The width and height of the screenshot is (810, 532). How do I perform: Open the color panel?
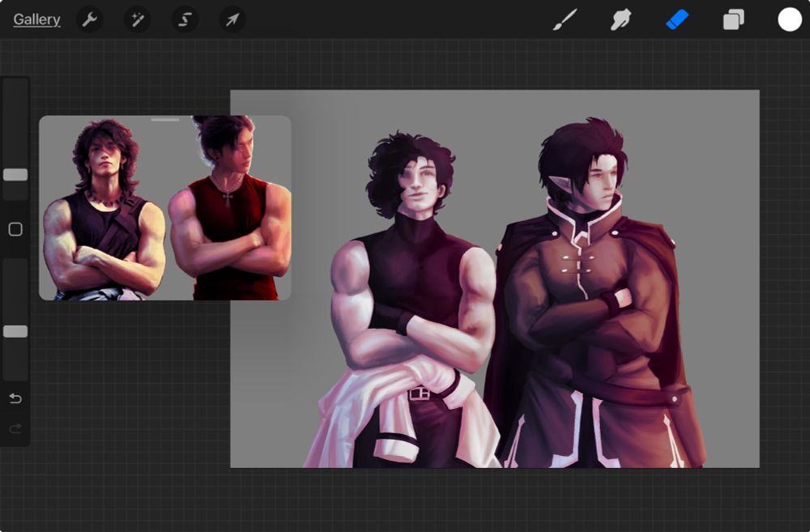pyautogui.click(x=788, y=19)
